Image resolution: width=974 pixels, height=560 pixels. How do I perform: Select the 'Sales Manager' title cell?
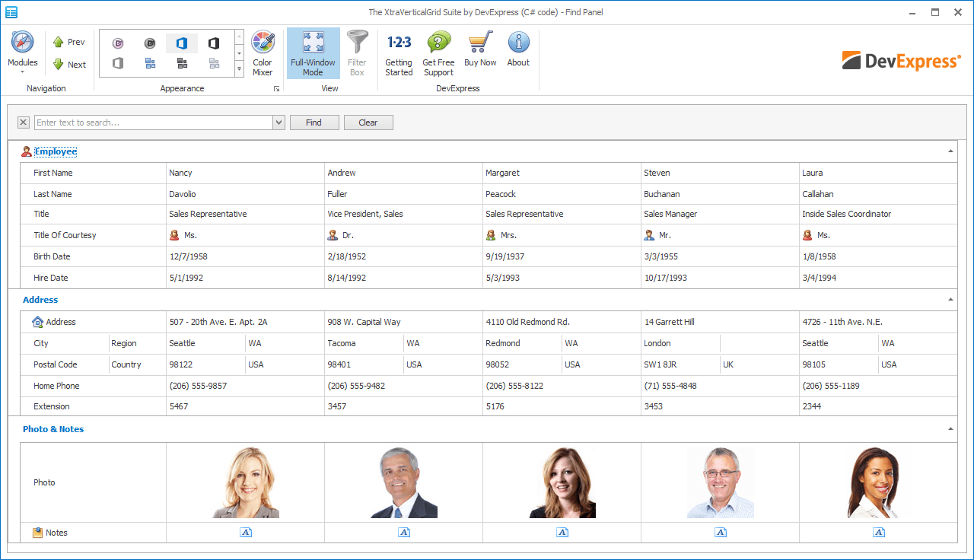point(720,214)
